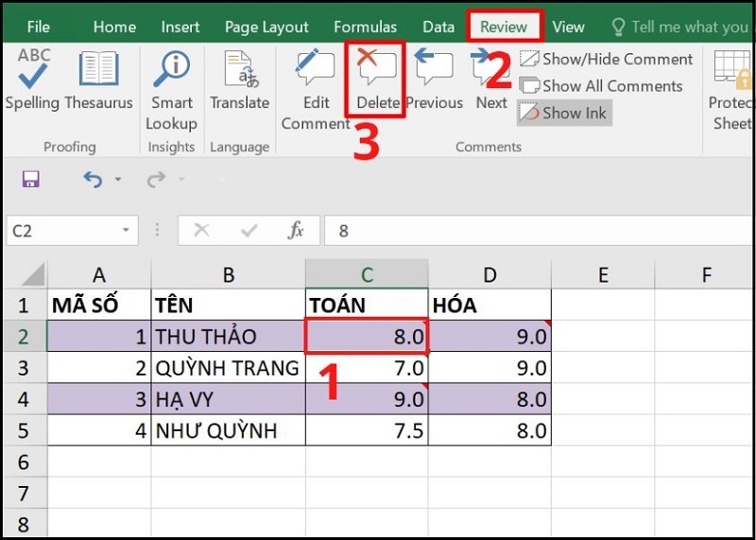Toggle the Show Ink option
The image size is (756, 540).
(x=564, y=113)
